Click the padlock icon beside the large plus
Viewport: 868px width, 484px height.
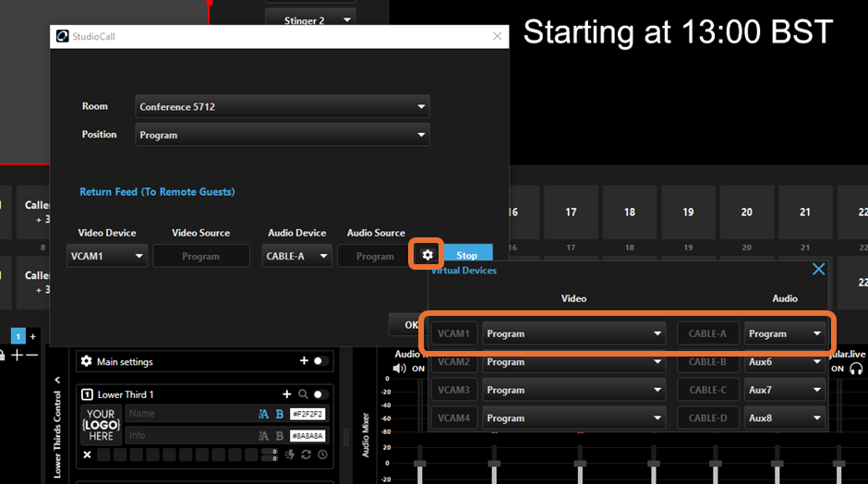pos(2,355)
